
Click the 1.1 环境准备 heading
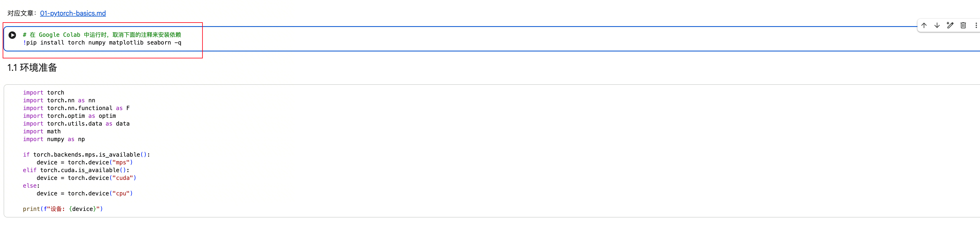coord(32,68)
